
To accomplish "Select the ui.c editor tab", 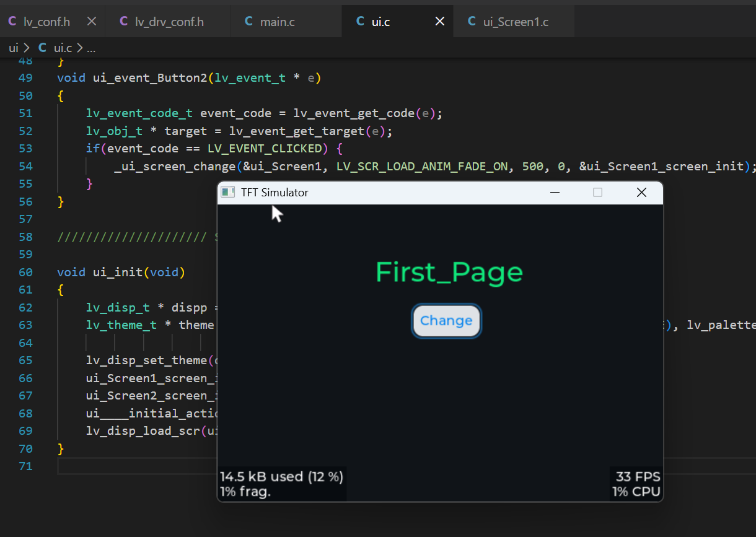I will [x=397, y=22].
